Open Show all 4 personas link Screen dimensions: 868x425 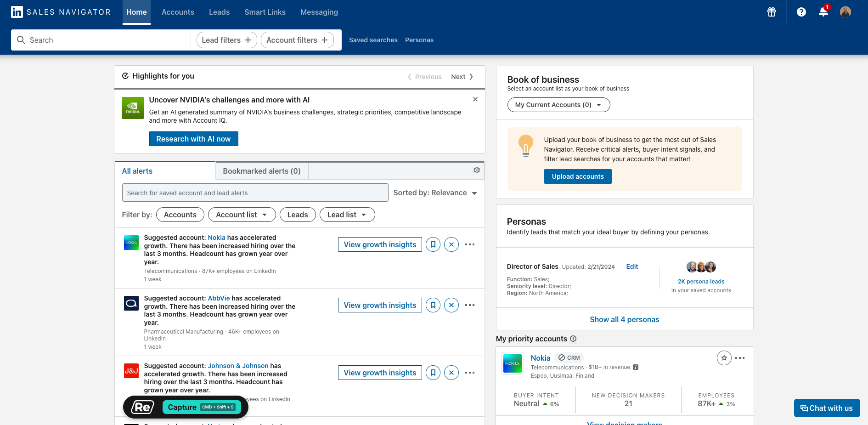click(624, 319)
